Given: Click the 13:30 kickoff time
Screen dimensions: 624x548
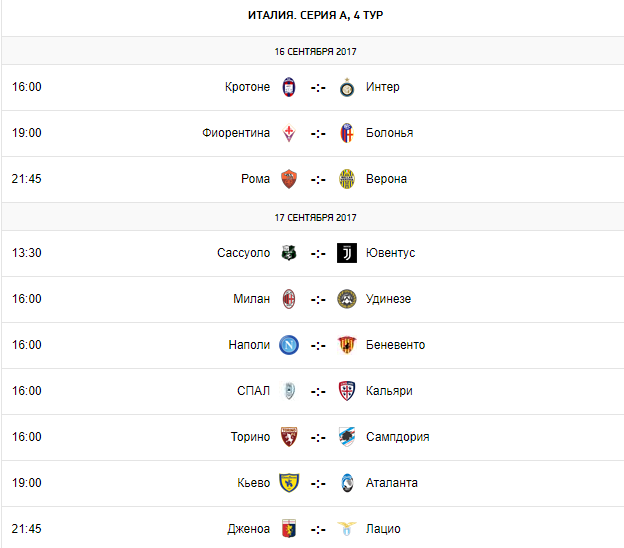Looking at the screenshot, I should 27,253.
